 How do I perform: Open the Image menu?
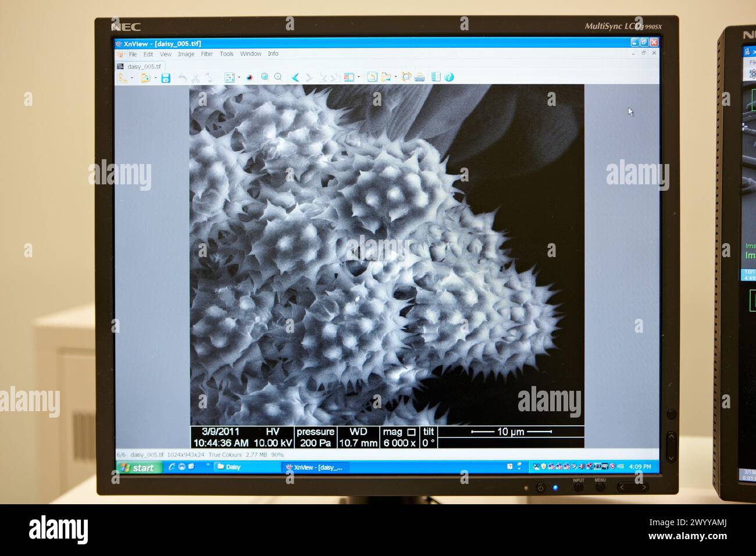(186, 54)
